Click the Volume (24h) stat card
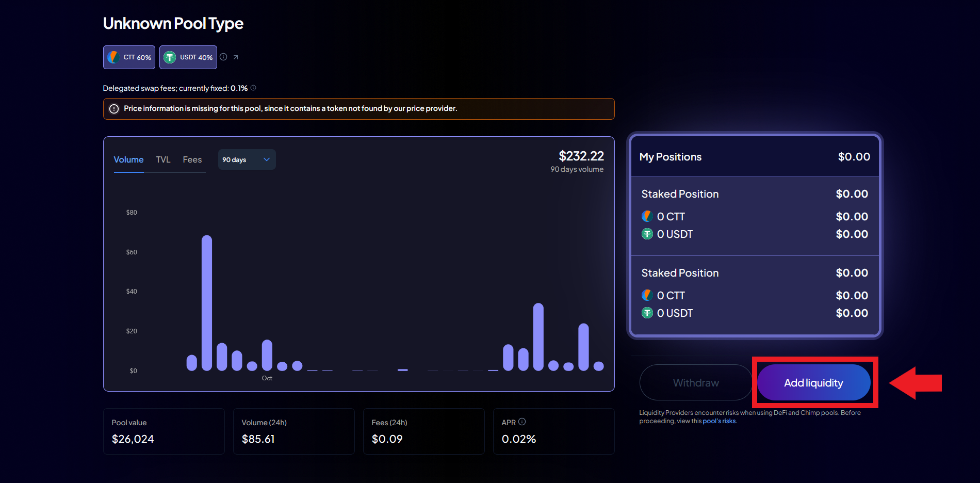The height and width of the screenshot is (483, 980). [294, 431]
